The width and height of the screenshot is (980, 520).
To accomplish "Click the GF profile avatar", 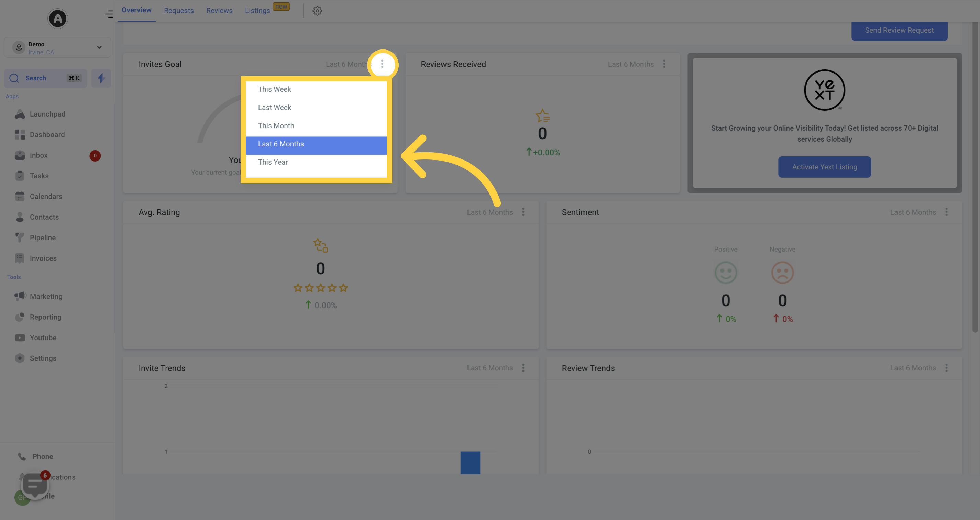I will click(22, 498).
